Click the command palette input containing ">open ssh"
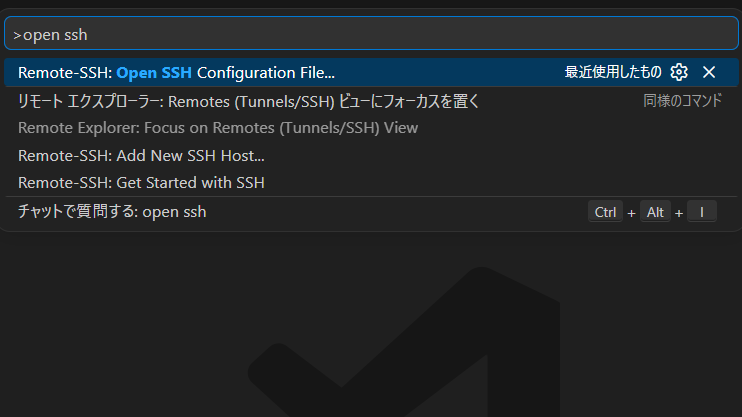The width and height of the screenshot is (742, 417). [x=371, y=34]
